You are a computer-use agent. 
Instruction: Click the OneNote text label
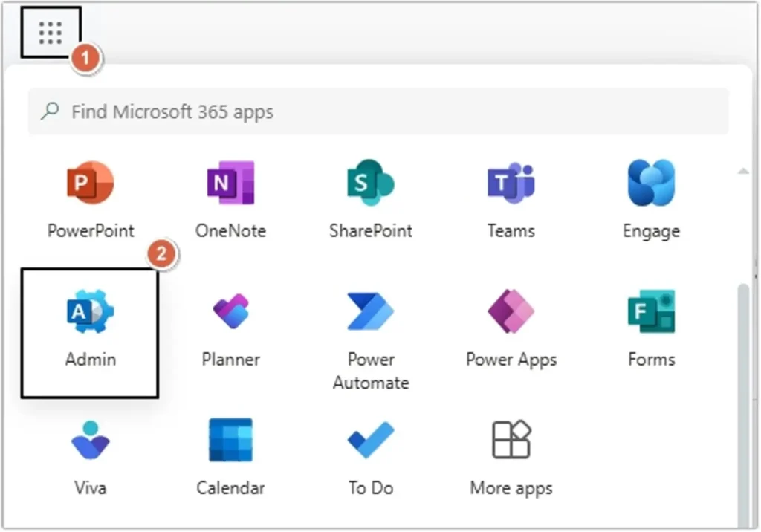(230, 231)
